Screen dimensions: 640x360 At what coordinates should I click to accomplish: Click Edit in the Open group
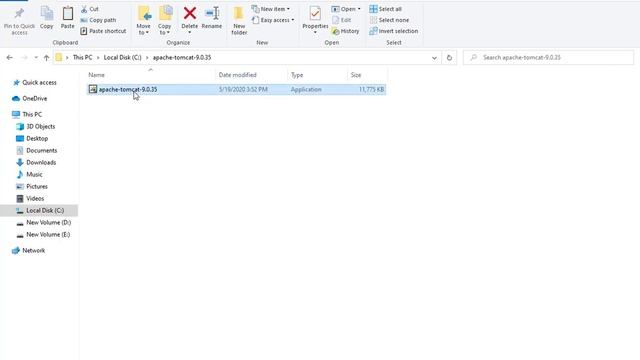342,20
